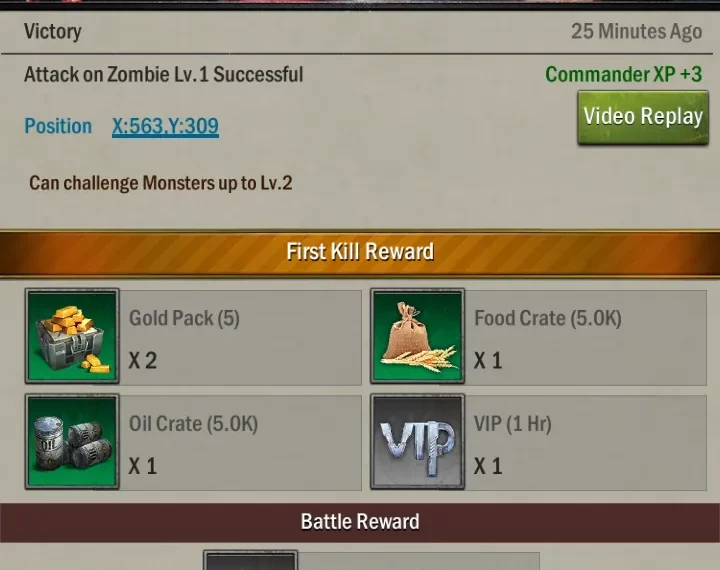This screenshot has height=570, width=720.
Task: Click the Food Crate (5.0K) label
Action: (x=547, y=318)
